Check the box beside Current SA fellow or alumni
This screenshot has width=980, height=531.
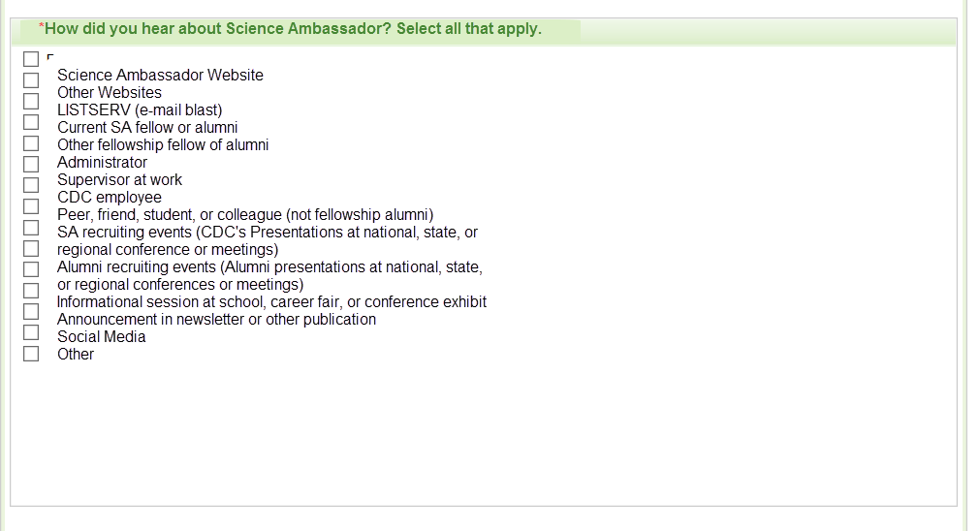[31, 122]
